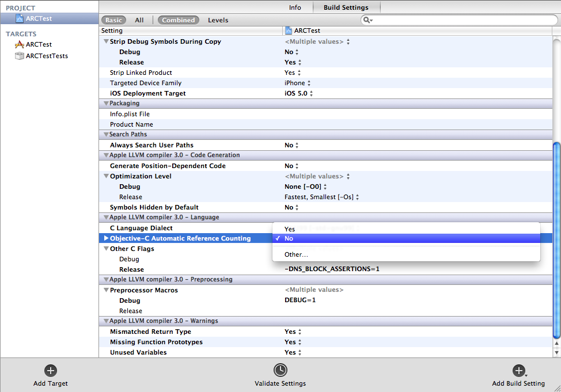Open Symbols Hidden by Default popup
The image size is (561, 392).
click(291, 207)
